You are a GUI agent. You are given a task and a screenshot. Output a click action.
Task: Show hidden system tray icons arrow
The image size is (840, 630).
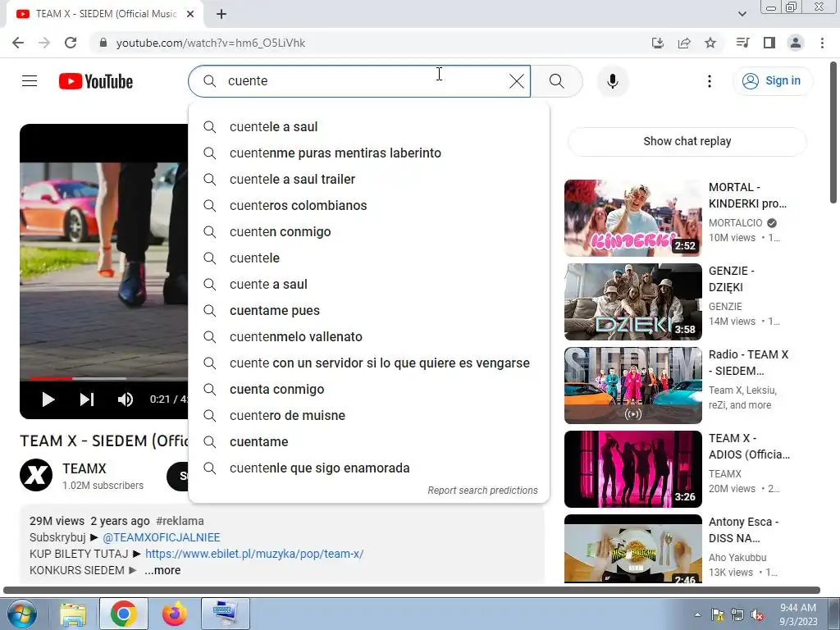pyautogui.click(x=697, y=614)
